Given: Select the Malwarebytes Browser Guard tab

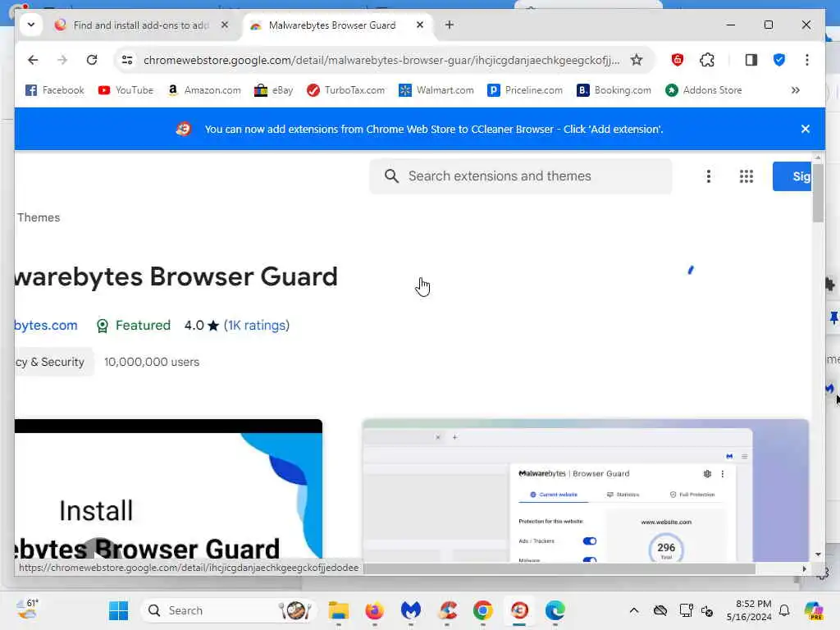Looking at the screenshot, I should [332, 25].
